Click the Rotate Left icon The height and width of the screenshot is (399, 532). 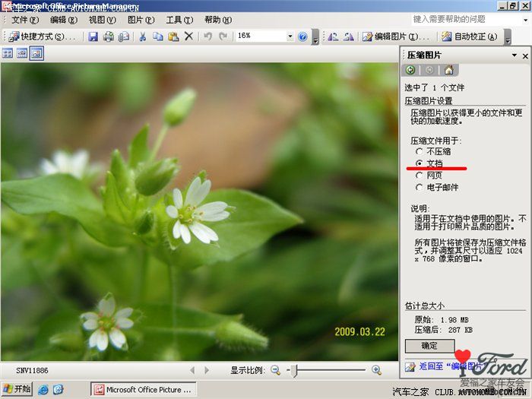tap(333, 36)
